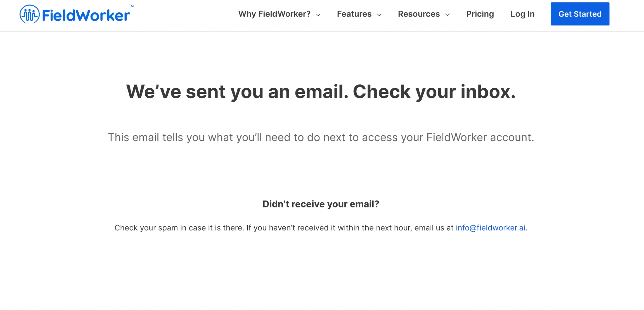Expand the chevron next to Resources

(x=448, y=15)
